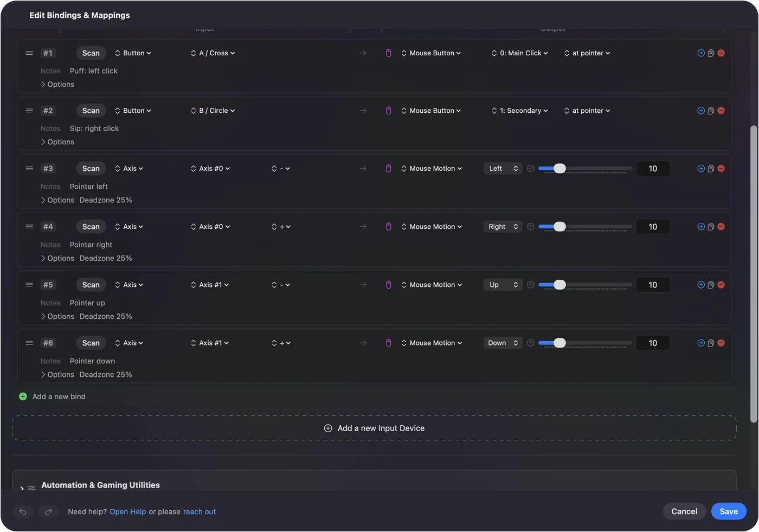The width and height of the screenshot is (759, 532).
Task: Cancel editing bindings
Action: tap(684, 511)
